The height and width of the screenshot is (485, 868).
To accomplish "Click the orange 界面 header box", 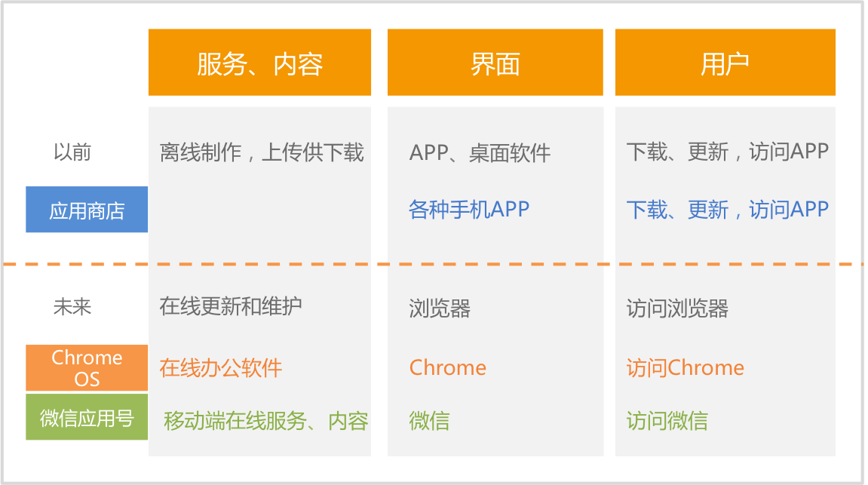I will (495, 63).
